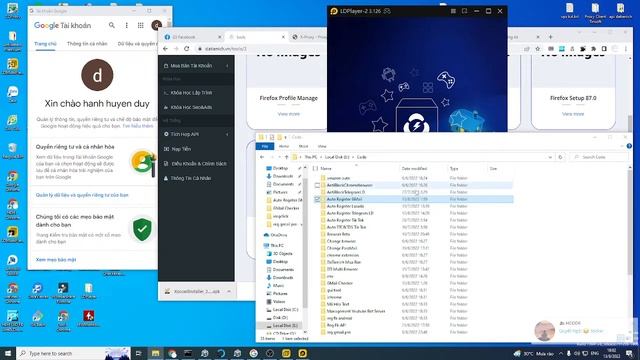
Task: Show hidden system tray icons chevron
Action: [x=560, y=353]
